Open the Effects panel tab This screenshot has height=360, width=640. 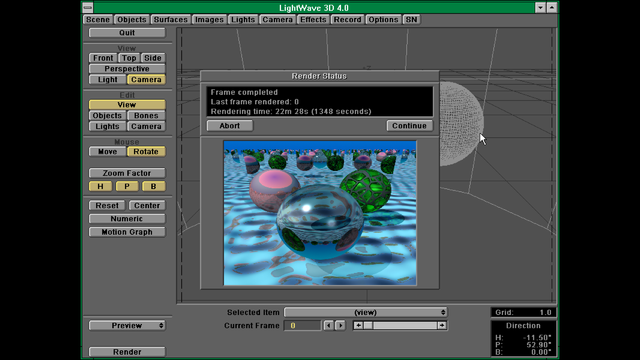coord(313,20)
